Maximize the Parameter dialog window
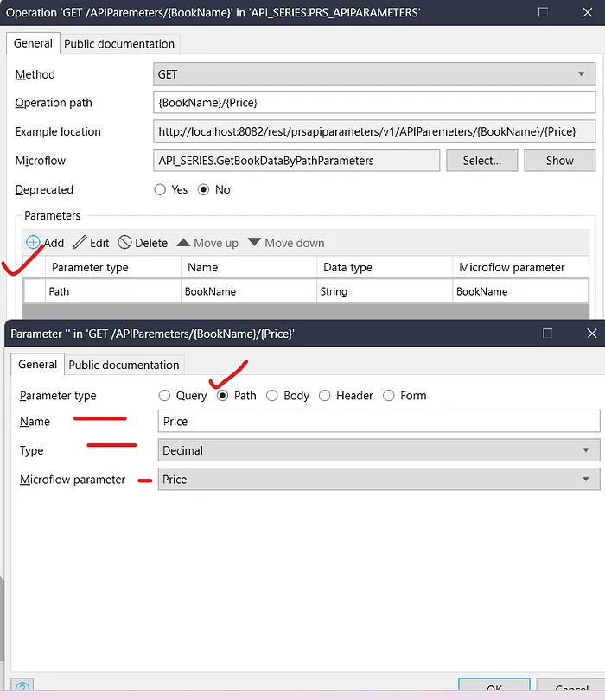 (x=547, y=334)
